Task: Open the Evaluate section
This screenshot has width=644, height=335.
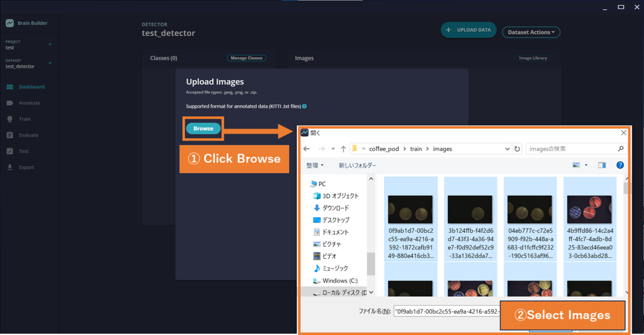Action: tap(29, 135)
